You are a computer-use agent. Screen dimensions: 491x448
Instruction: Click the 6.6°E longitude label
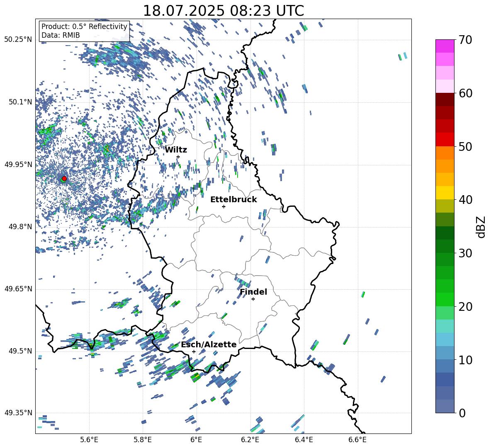point(357,440)
